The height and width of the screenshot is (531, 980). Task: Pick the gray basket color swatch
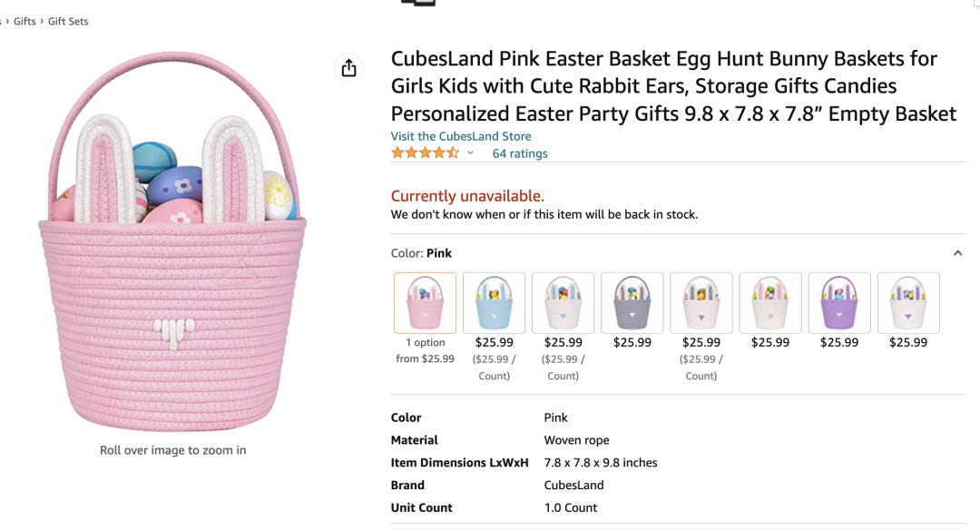point(632,302)
